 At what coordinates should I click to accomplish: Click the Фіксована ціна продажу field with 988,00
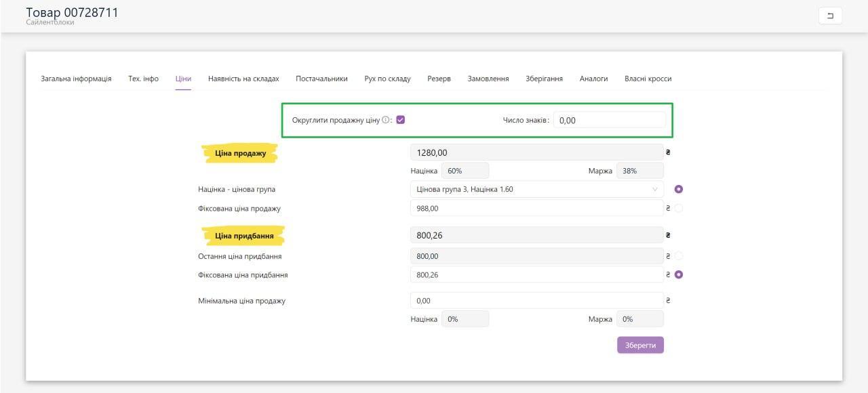pyautogui.click(x=536, y=208)
